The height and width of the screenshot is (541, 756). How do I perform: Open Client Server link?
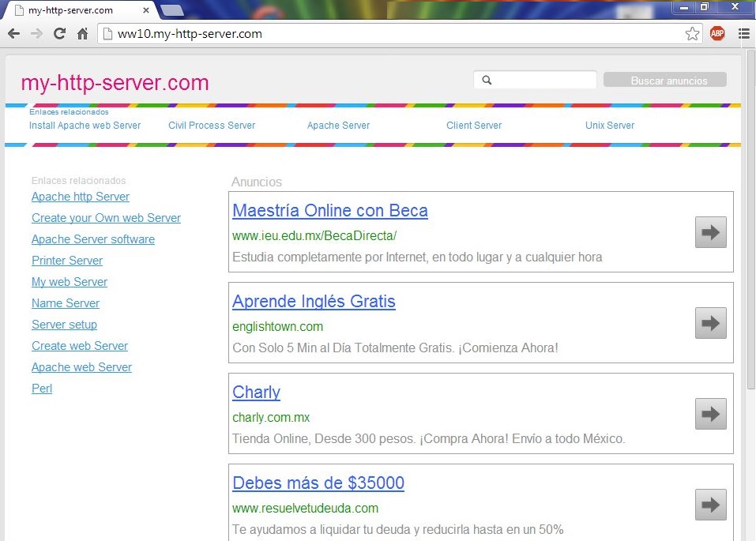coord(474,126)
